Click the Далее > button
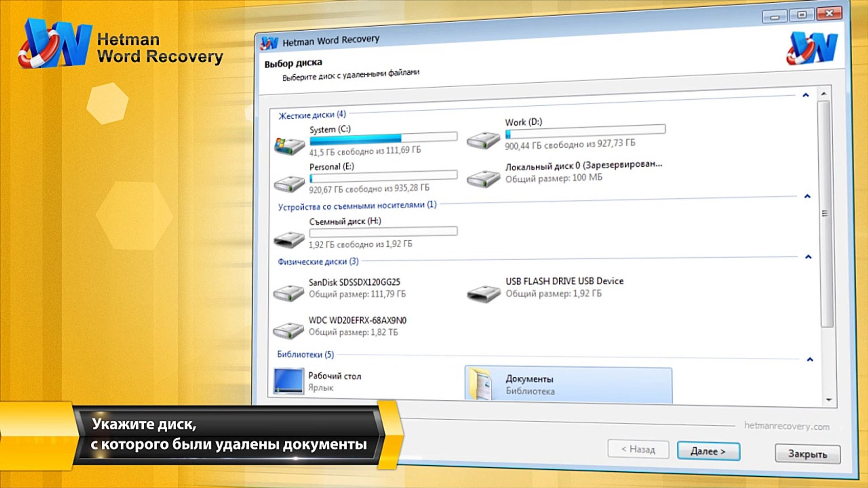 pos(708,451)
